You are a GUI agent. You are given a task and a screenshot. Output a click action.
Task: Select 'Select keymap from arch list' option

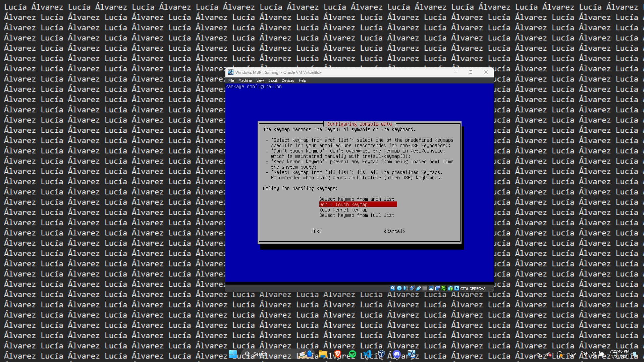357,199
